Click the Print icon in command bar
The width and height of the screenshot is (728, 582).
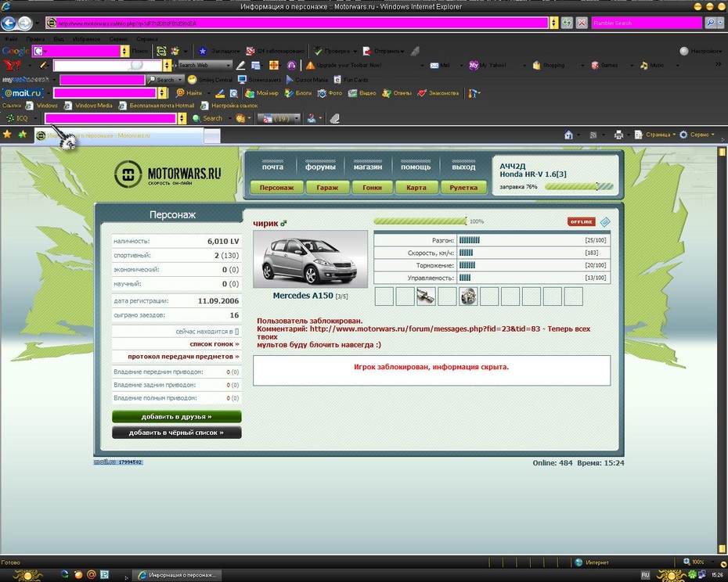tap(618, 135)
